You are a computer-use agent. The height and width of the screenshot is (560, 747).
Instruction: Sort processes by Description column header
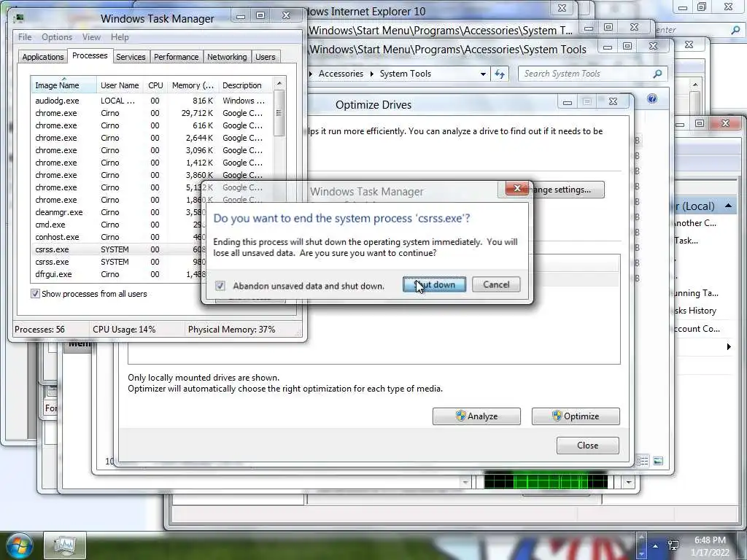point(245,85)
